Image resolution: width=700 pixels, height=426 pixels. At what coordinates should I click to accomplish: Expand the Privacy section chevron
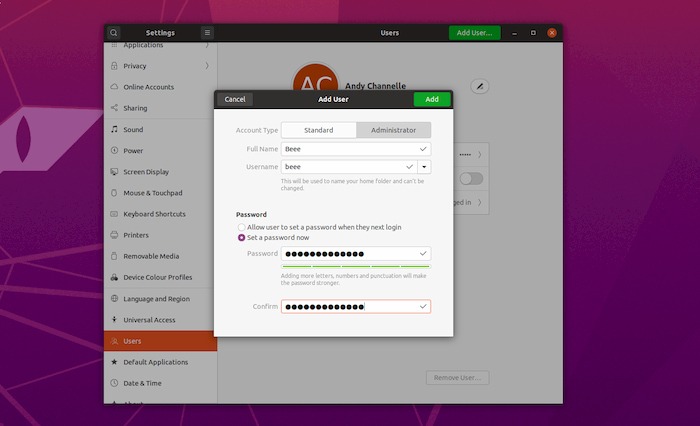tap(207, 66)
